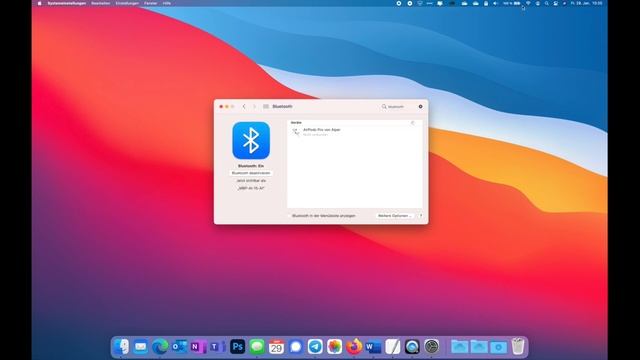Click the battery status in menu bar
This screenshot has width=640, height=360.
click(x=512, y=3)
